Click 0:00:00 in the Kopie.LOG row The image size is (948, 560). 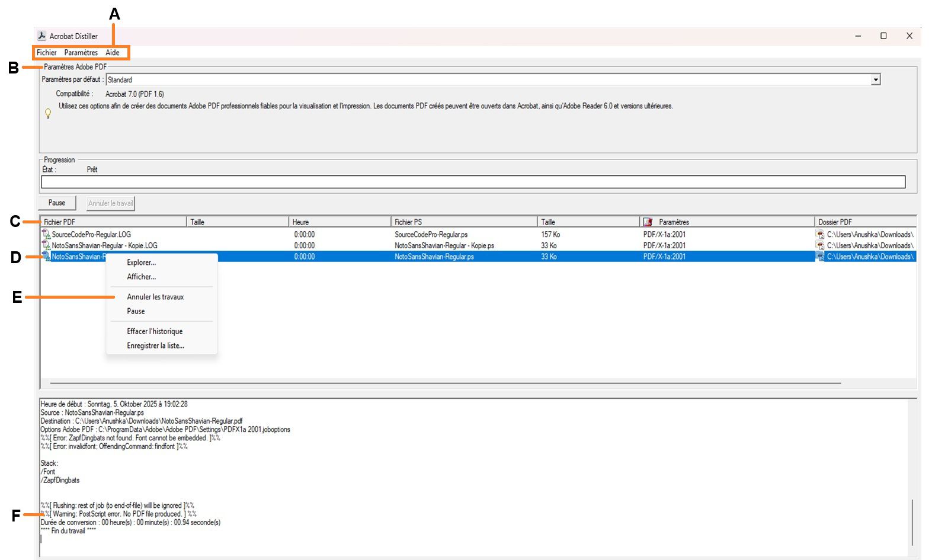tap(305, 245)
